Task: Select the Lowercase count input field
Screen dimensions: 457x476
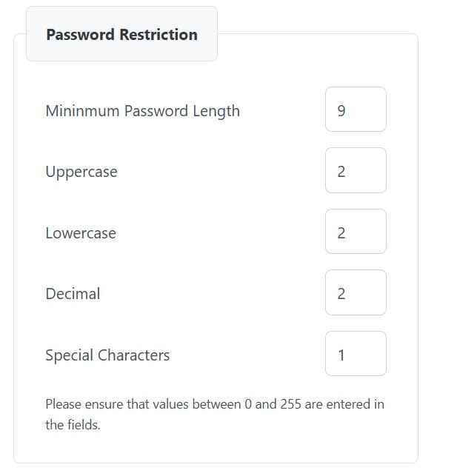Action: [356, 232]
